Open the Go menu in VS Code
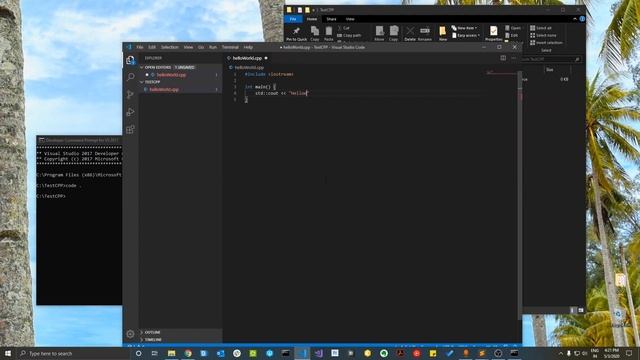640x360 pixels. coord(201,47)
